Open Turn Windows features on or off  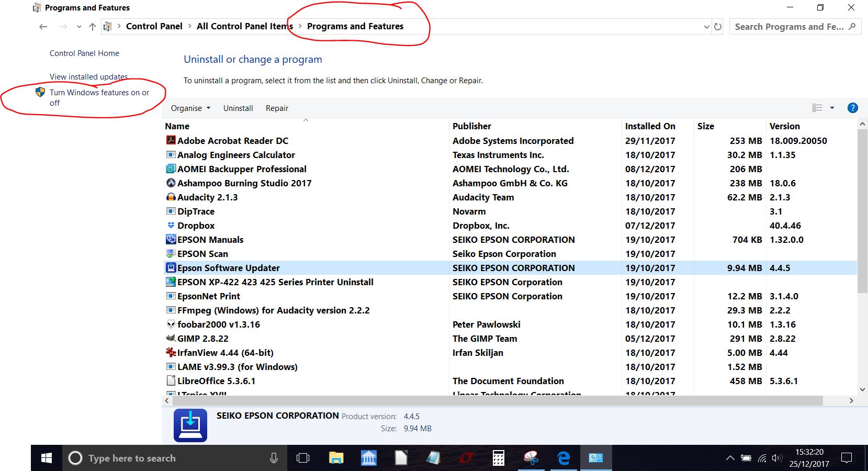99,97
